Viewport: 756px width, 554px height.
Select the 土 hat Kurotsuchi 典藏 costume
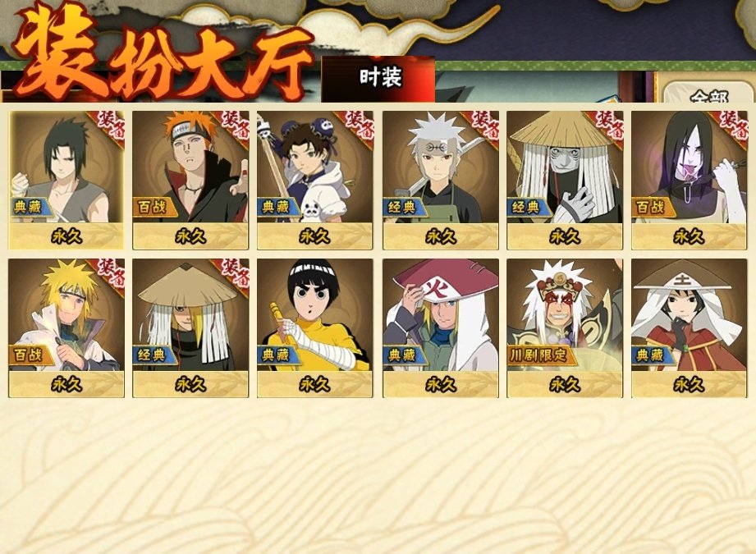coord(689,327)
